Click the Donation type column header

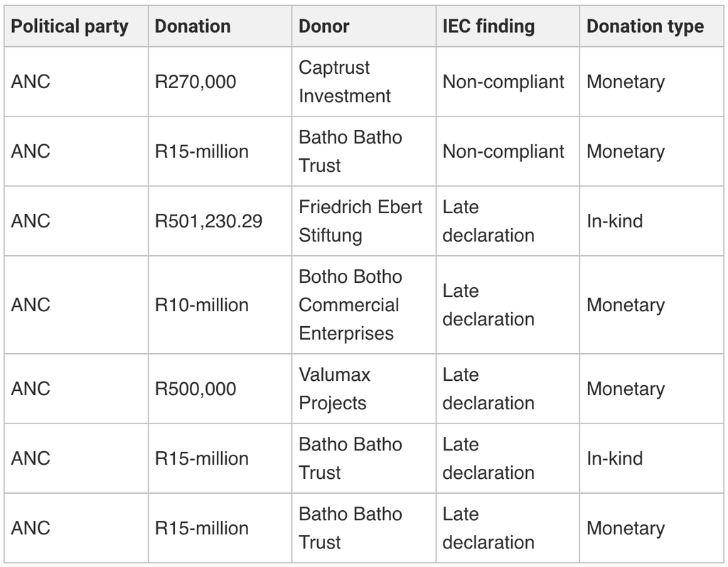click(x=652, y=26)
